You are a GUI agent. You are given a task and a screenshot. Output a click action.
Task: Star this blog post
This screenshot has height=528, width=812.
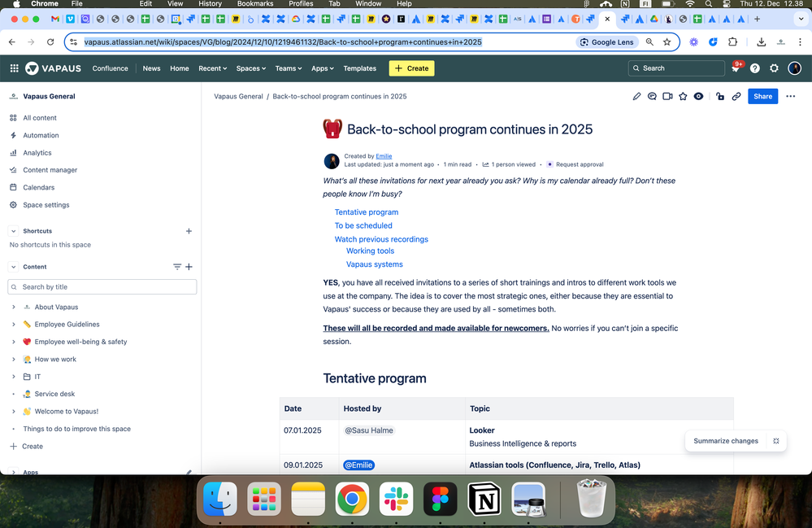click(x=683, y=96)
